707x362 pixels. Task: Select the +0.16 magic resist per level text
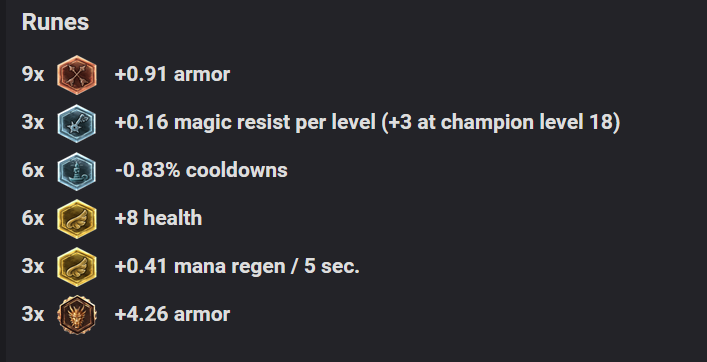[x=245, y=123]
